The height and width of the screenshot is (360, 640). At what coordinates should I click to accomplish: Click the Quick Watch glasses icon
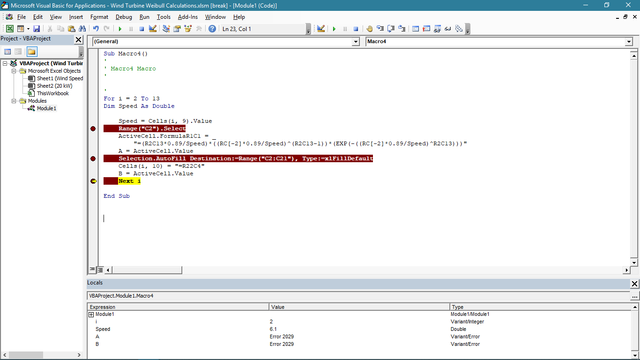coord(448,29)
